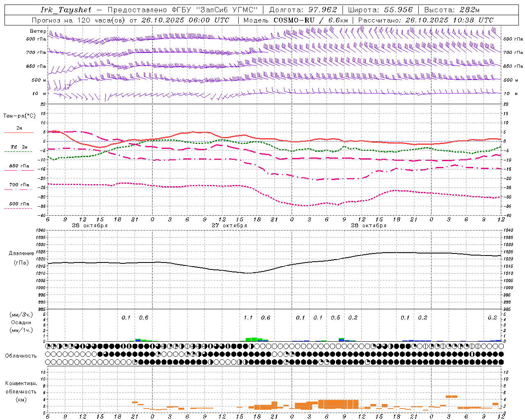Click the '700 гПа' temperature legend entry
Screen dimensions: 525x420
19,185
